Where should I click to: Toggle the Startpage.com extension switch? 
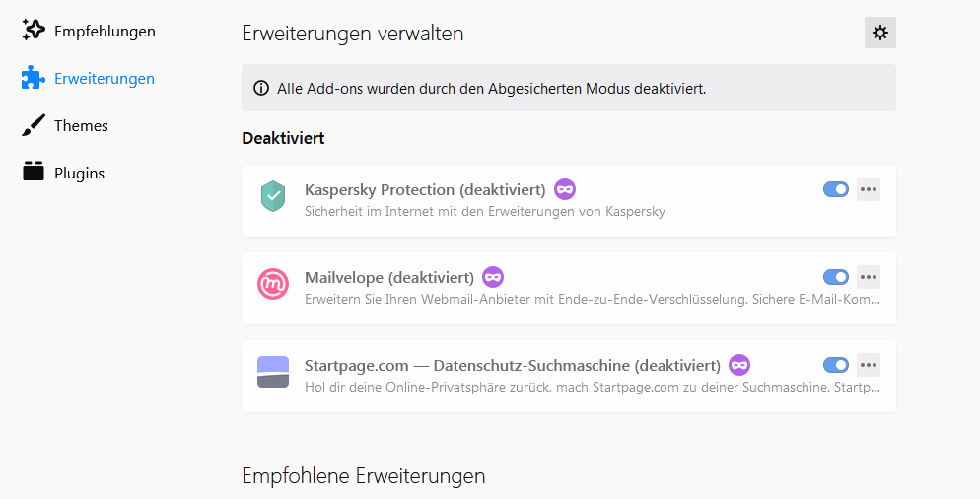[x=835, y=365]
